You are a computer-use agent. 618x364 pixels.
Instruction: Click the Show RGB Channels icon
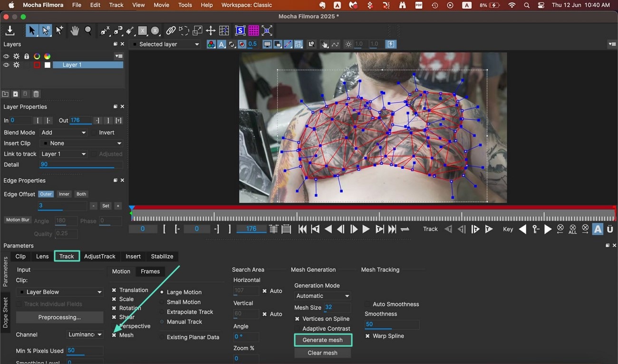coord(211,44)
